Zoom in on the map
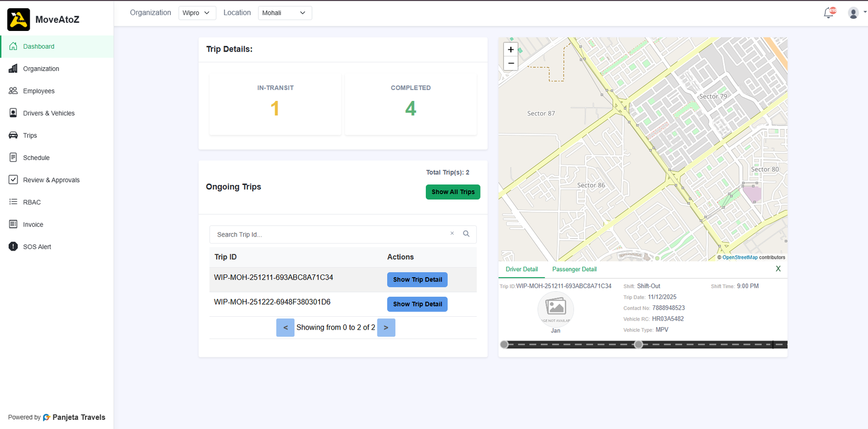The width and height of the screenshot is (868, 429). coord(510,49)
